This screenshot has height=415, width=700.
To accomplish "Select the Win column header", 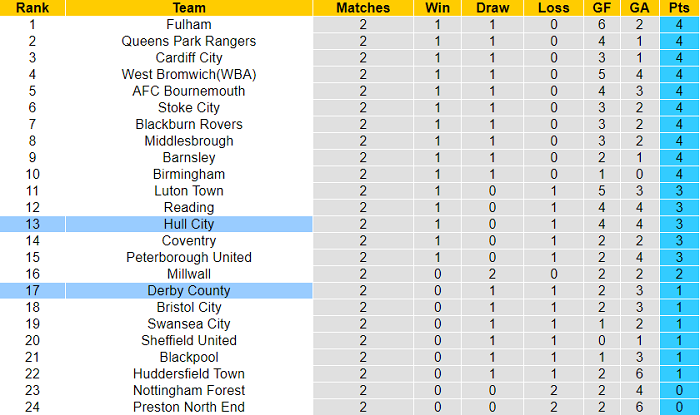I will click(x=438, y=7).
